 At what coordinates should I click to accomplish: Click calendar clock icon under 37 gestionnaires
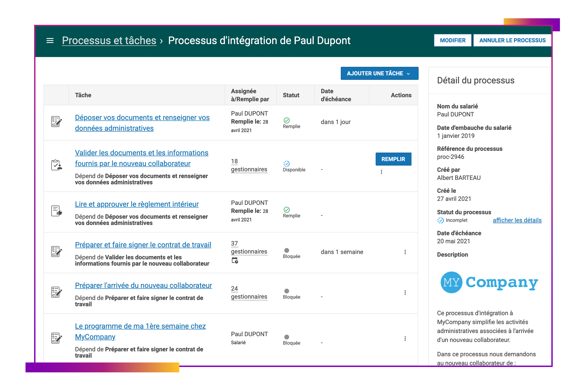pos(235,260)
